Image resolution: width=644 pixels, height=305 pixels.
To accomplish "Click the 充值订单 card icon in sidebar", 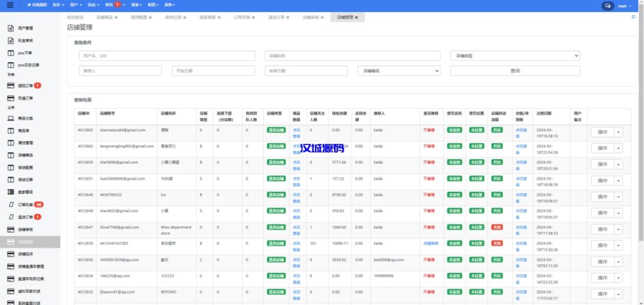I will (11, 99).
